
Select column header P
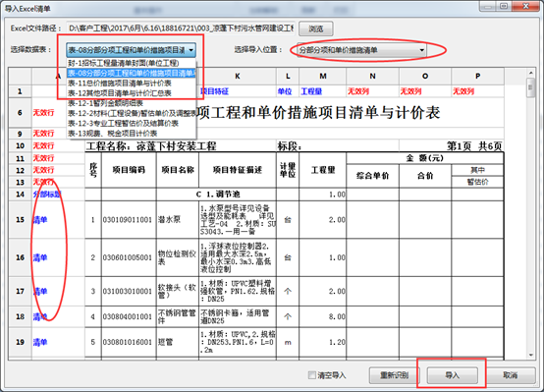(478, 76)
